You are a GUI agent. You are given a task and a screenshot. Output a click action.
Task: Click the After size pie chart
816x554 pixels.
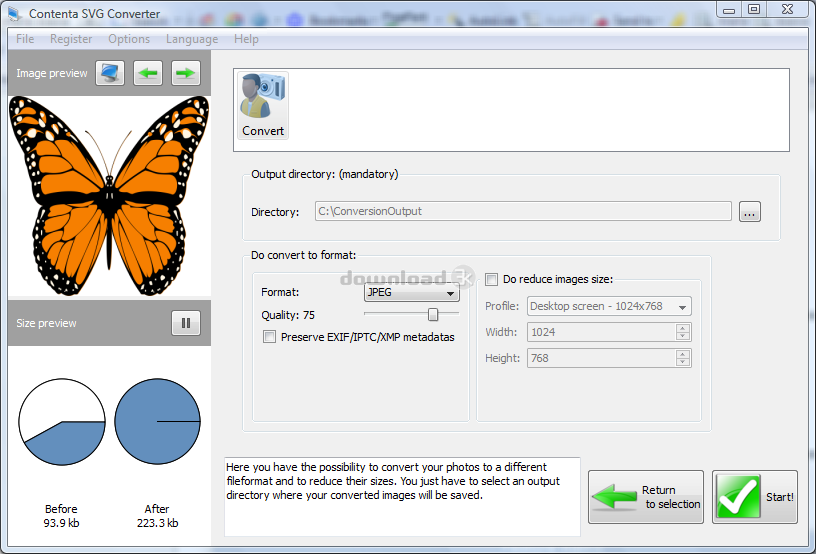tap(157, 421)
